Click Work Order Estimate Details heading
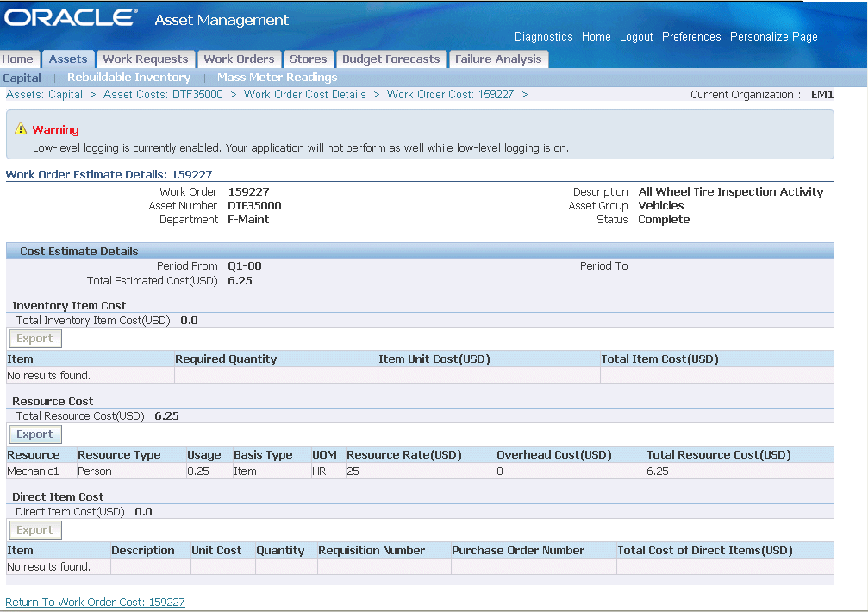The image size is (868, 612). coord(109,175)
